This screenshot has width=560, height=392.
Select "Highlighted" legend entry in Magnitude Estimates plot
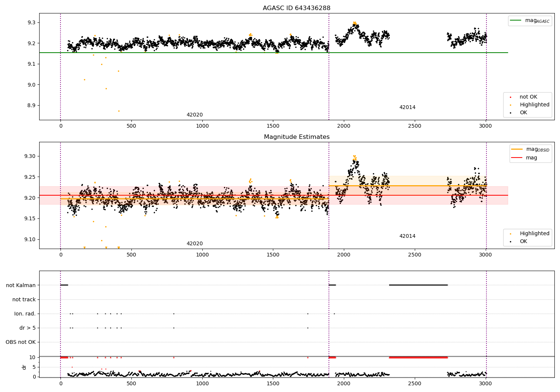point(535,234)
